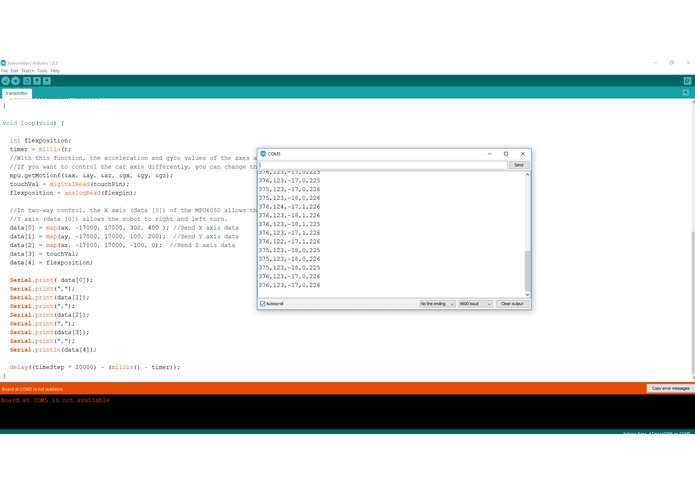Click the COM5 output scrollbar thumb
Image resolution: width=695 pixels, height=494 pixels.
pyautogui.click(x=527, y=271)
